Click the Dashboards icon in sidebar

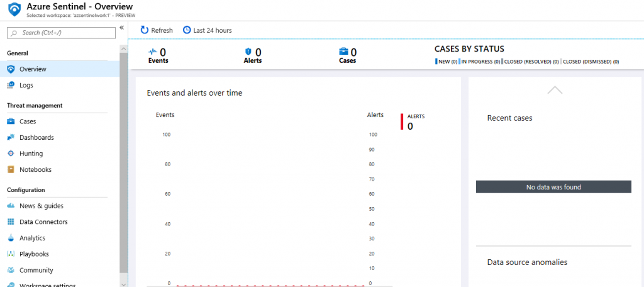point(11,137)
